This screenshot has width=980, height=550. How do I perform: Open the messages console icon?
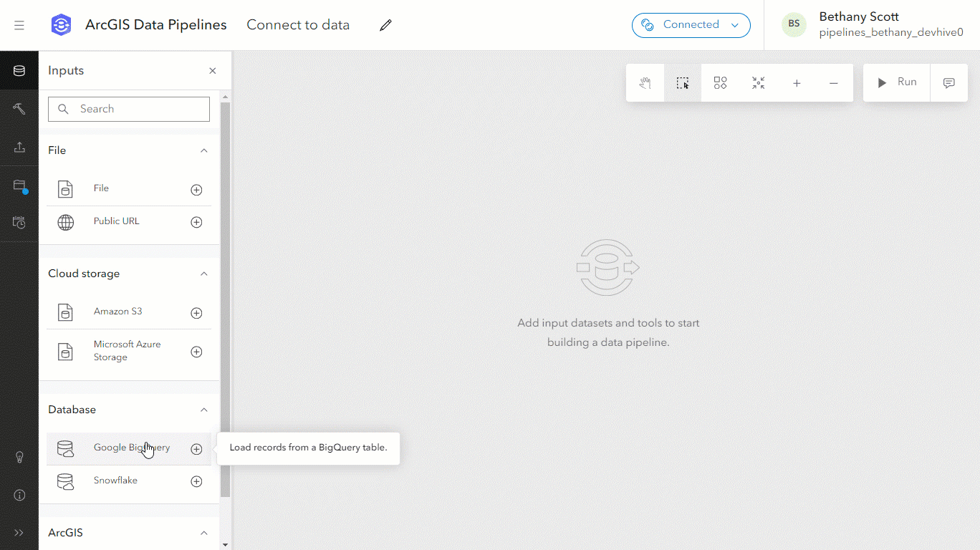tap(949, 83)
